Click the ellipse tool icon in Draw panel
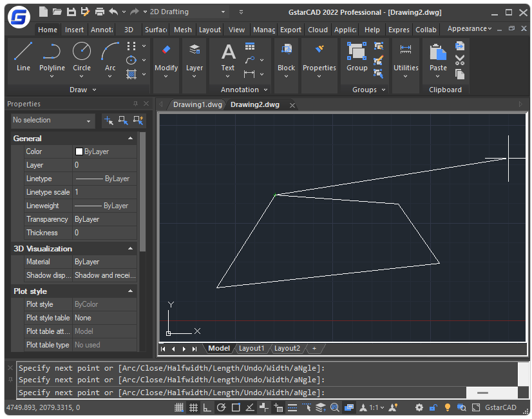 131,60
